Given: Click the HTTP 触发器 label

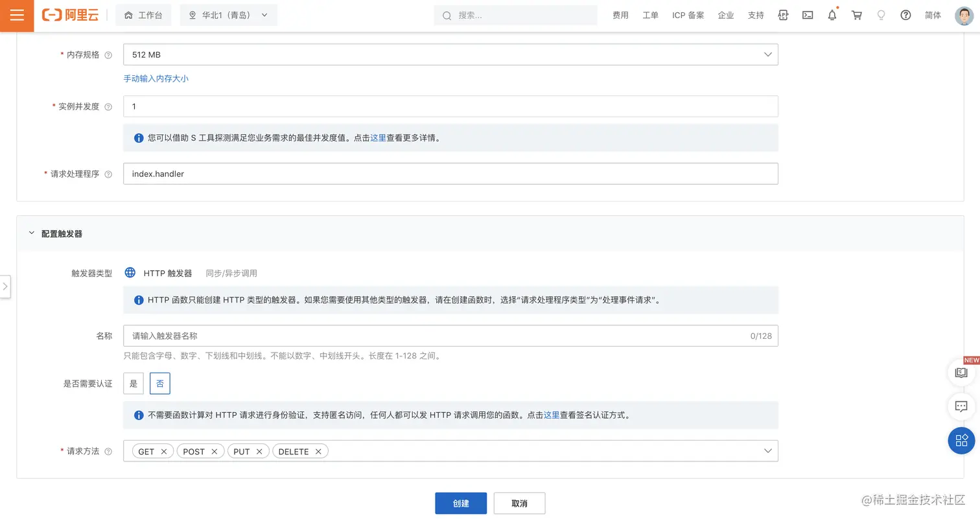Looking at the screenshot, I should [168, 273].
